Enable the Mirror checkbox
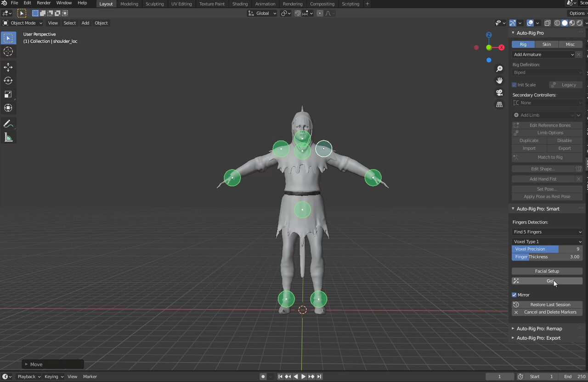This screenshot has width=588, height=382. [514, 295]
